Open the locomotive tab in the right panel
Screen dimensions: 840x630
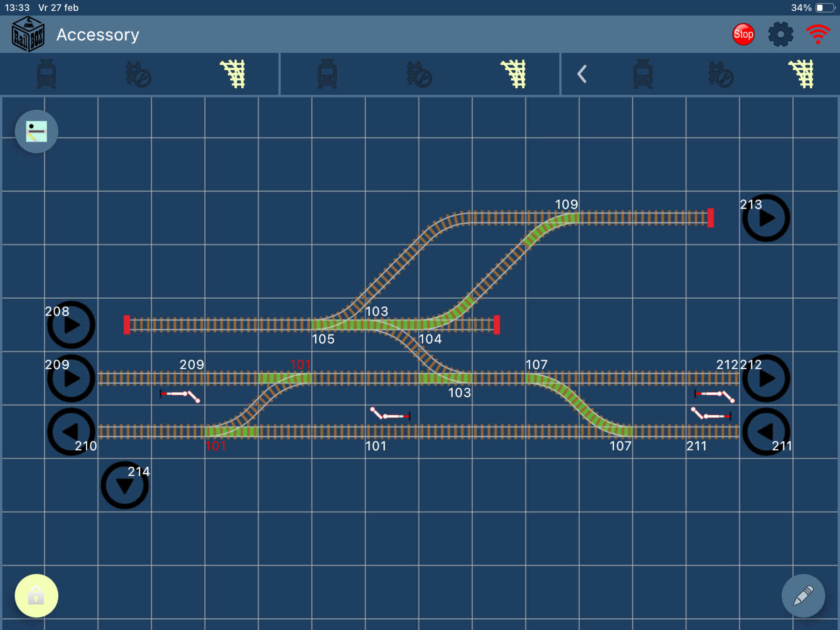(643, 74)
